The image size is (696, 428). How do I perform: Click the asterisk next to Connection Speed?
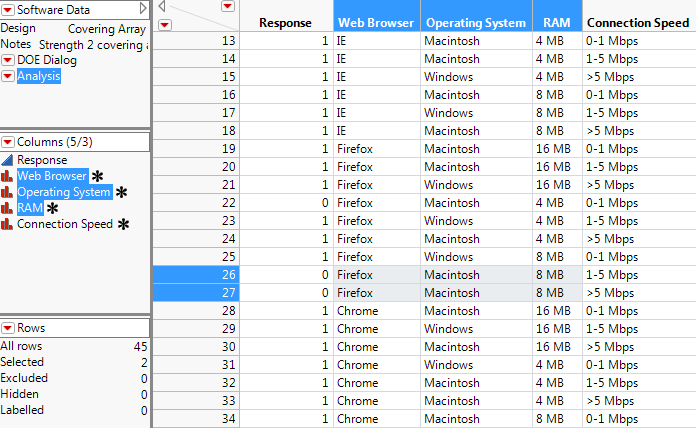[124, 225]
